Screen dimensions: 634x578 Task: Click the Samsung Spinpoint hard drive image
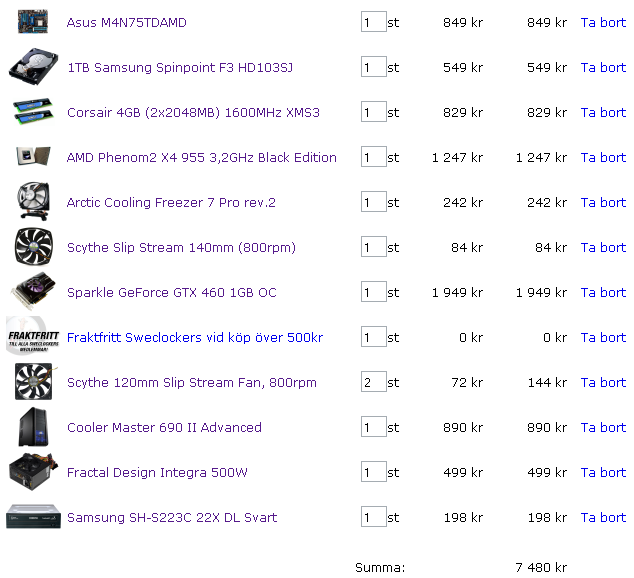point(33,67)
